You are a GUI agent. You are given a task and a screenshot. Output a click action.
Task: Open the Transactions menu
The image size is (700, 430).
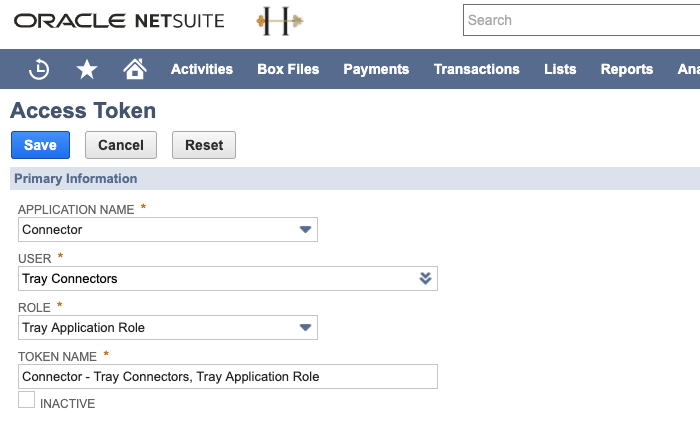(476, 69)
